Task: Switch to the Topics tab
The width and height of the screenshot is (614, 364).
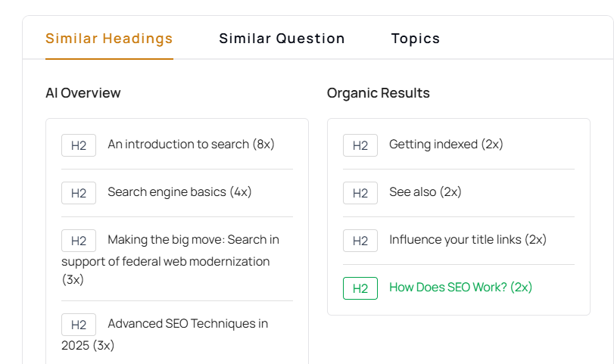Action: pyautogui.click(x=416, y=39)
